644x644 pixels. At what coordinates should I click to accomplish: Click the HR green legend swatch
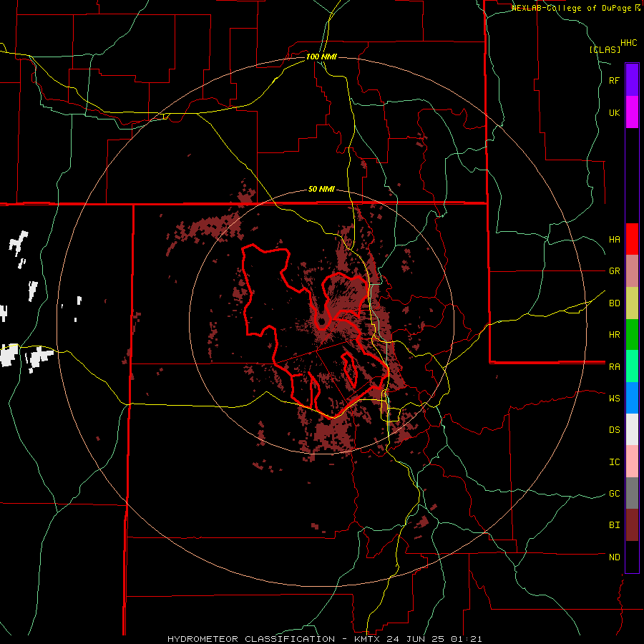tap(632, 334)
